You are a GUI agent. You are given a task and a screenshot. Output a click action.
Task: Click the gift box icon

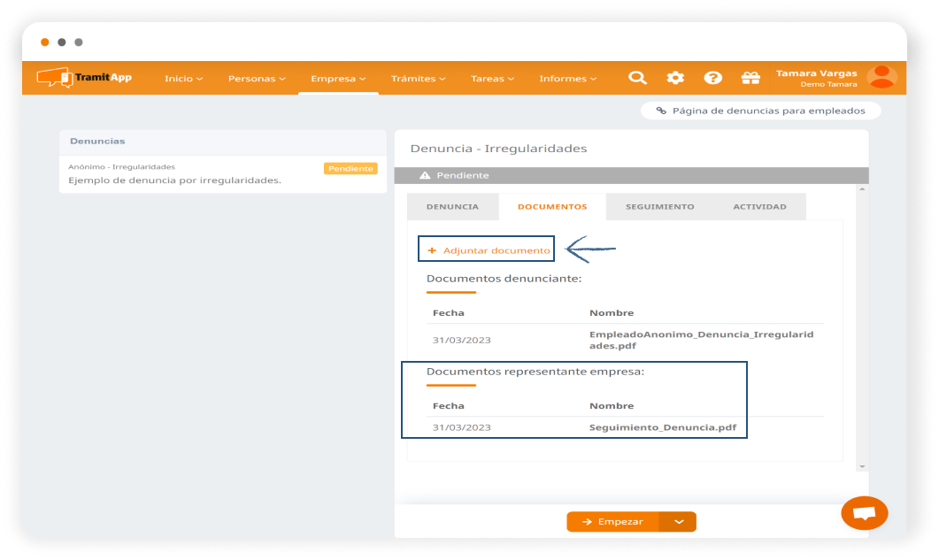click(x=750, y=78)
